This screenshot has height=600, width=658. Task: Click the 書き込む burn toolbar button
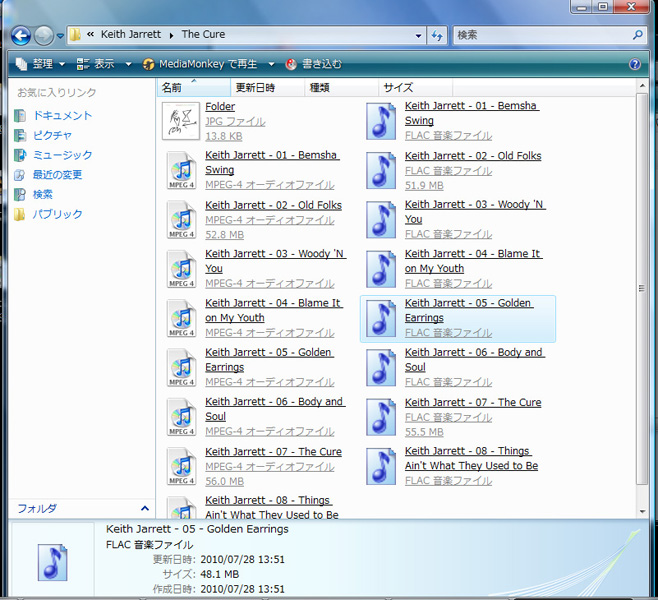[313, 64]
